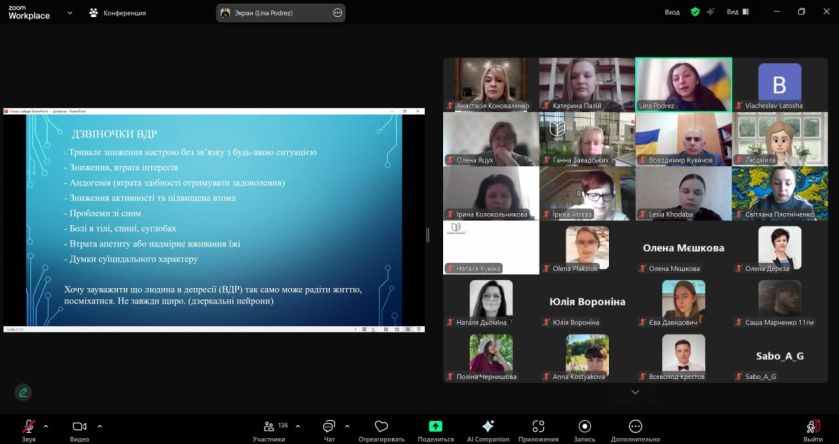The width and height of the screenshot is (839, 444).
Task: Click the sparkle icon in title bar
Action: tap(711, 12)
